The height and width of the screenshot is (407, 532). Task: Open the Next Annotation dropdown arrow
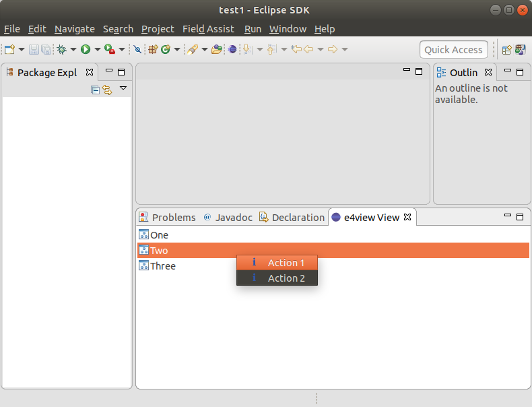260,50
